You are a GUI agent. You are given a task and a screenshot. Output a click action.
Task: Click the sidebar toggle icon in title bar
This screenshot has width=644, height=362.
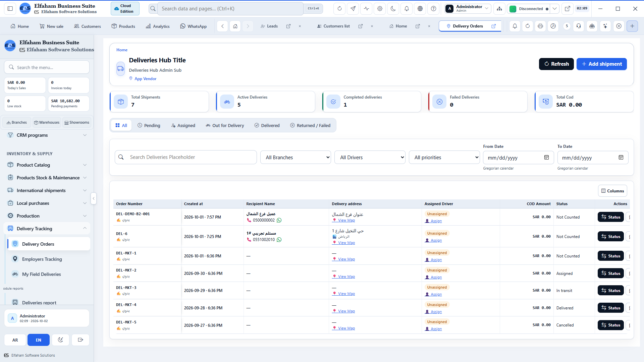pyautogui.click(x=10, y=9)
